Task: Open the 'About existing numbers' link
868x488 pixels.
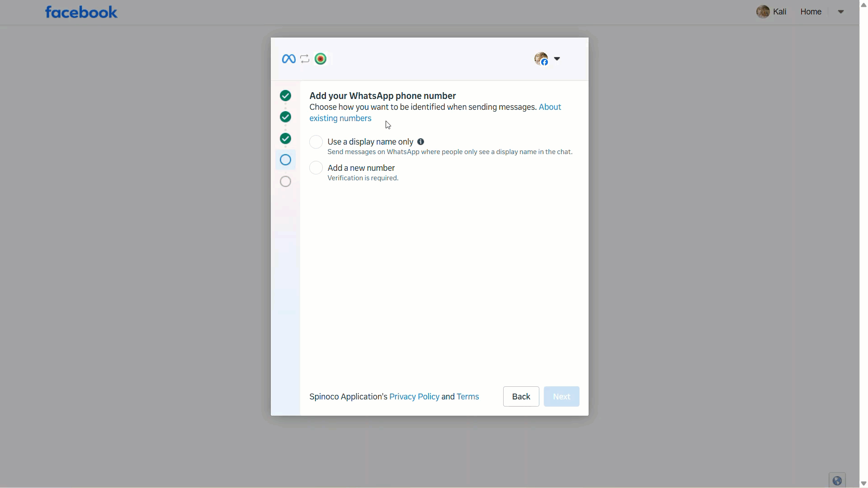Action: (x=340, y=118)
